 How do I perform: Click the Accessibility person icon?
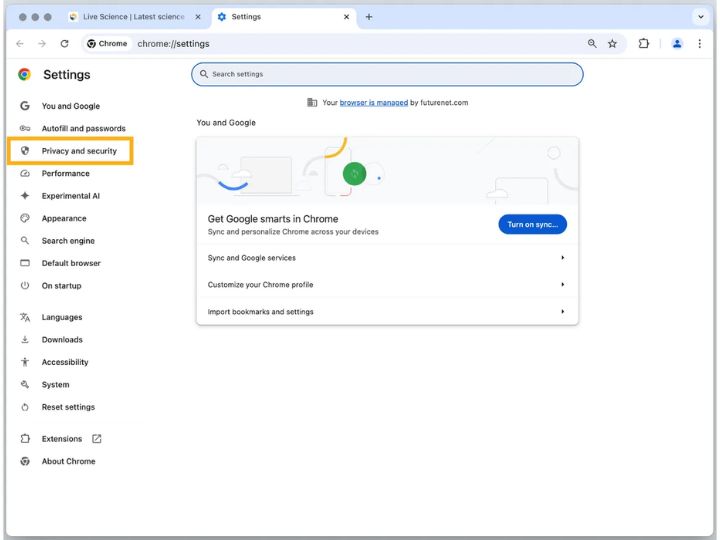tap(25, 362)
